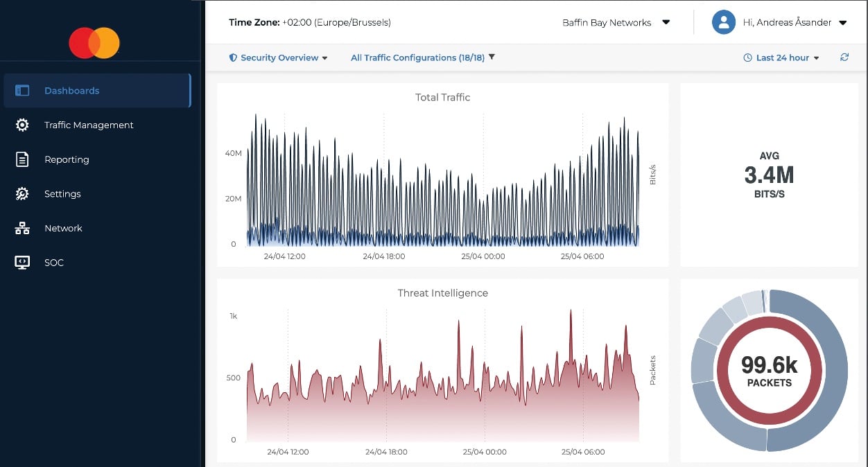Click the Network hierarchy icon
The width and height of the screenshot is (868, 467).
[22, 228]
